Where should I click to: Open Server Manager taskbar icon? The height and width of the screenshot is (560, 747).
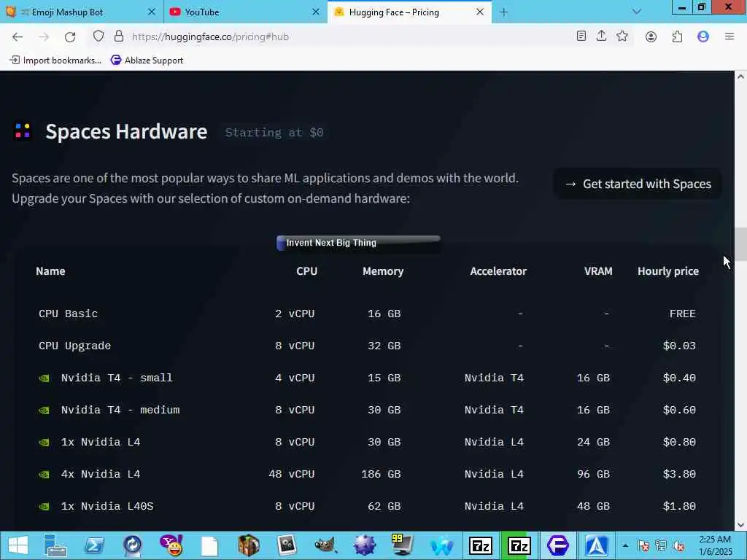pos(55,545)
